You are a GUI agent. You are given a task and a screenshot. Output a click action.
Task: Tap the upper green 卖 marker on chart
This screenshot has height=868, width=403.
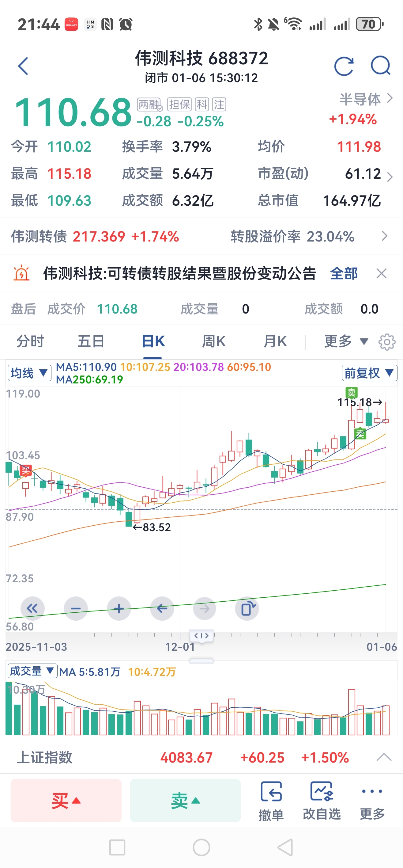(352, 393)
